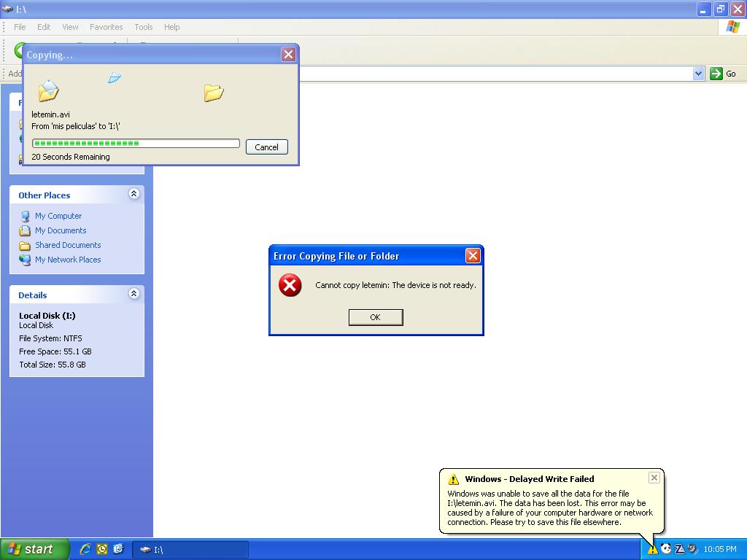Click the Delayed Write Failed balloon message
The image size is (747, 560).
(550, 507)
